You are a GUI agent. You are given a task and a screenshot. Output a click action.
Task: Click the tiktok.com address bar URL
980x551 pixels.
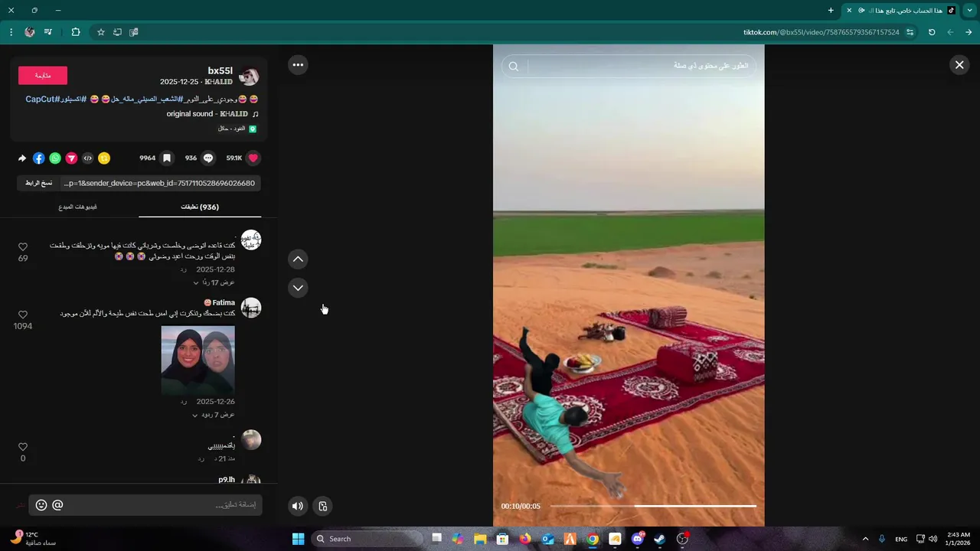[821, 32]
